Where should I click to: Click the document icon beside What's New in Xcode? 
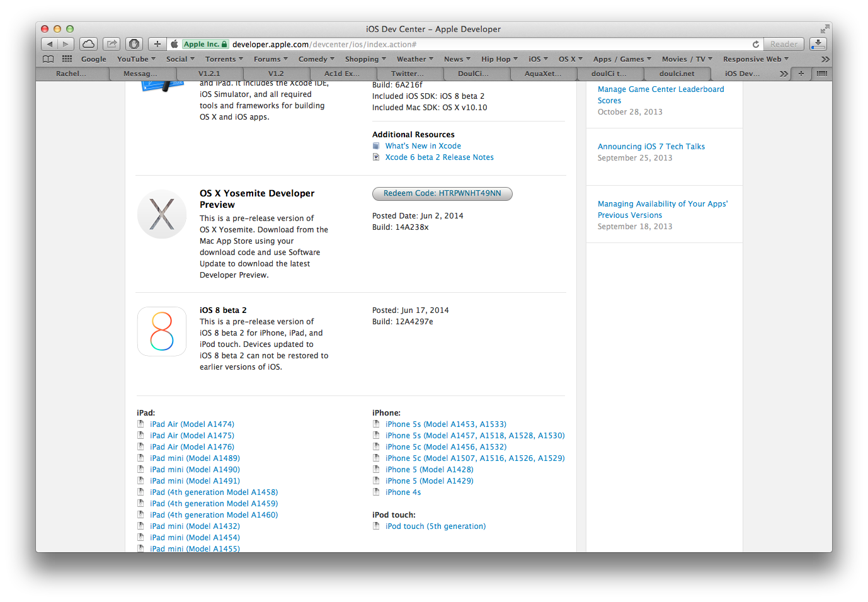(x=376, y=146)
